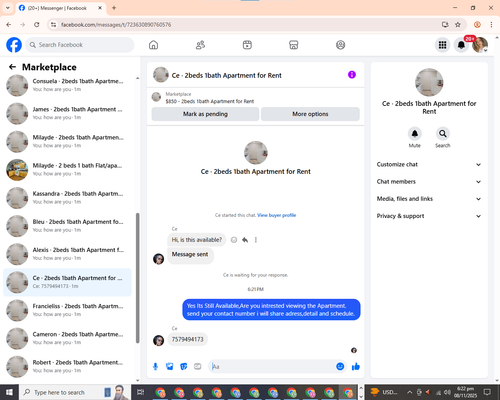Open the Facebook home logo
The width and height of the screenshot is (500, 400).
click(14, 45)
